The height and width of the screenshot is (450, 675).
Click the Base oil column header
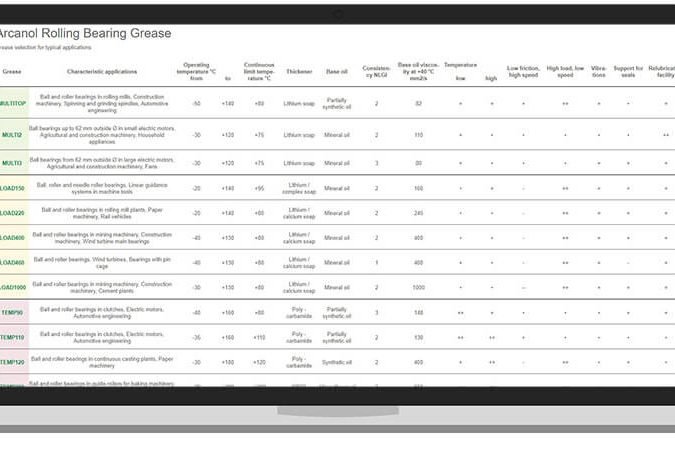click(x=336, y=71)
